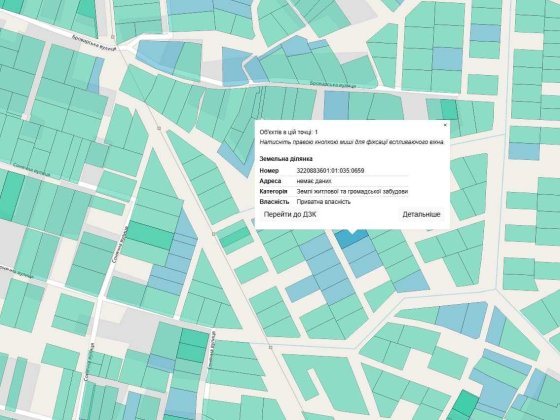Click the square node beside small dark green parcel

tap(214, 234)
